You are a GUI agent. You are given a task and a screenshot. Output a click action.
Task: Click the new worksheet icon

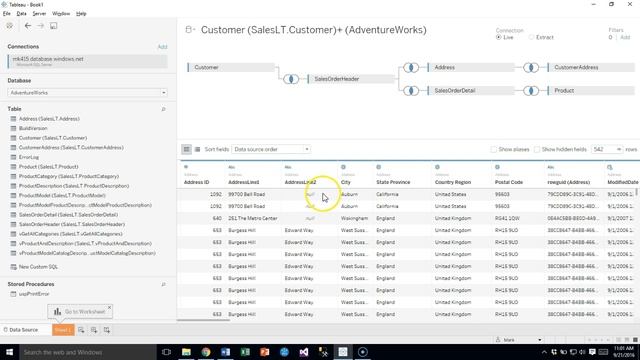click(x=81, y=330)
